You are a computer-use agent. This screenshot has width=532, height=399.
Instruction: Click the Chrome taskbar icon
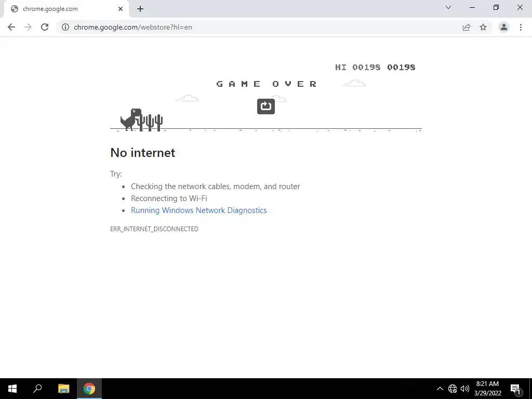[89, 389]
